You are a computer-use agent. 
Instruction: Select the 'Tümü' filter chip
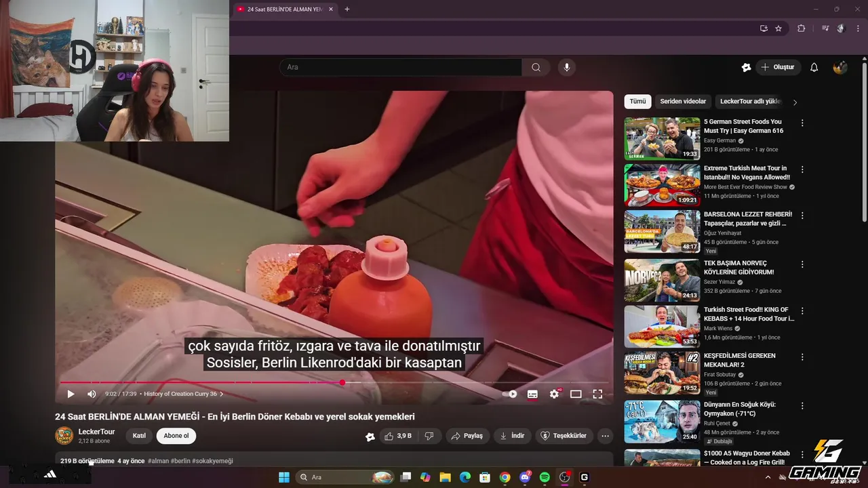point(637,102)
